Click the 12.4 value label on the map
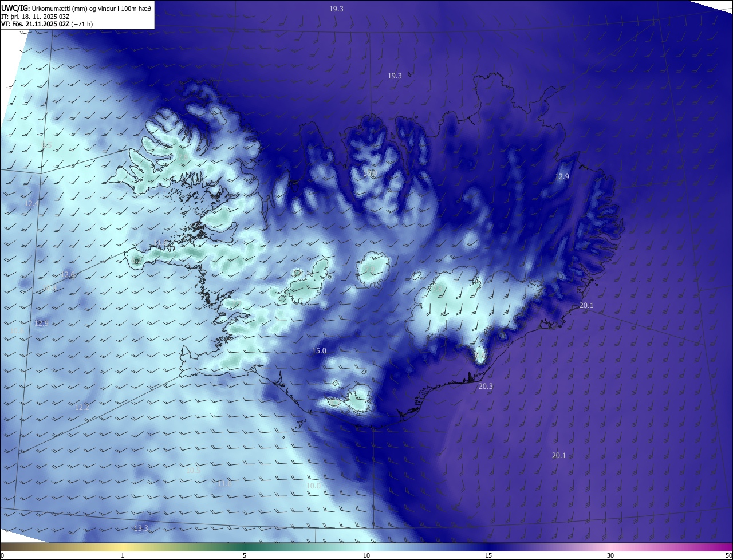 click(x=31, y=203)
